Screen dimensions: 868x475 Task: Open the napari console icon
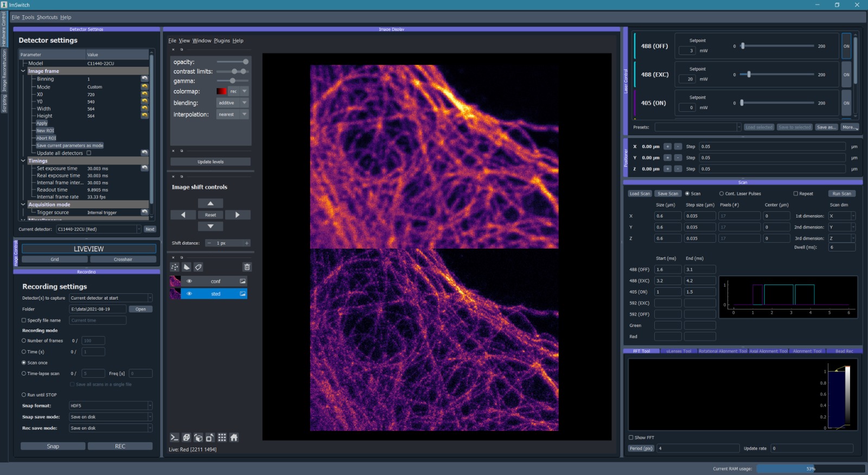[174, 438]
